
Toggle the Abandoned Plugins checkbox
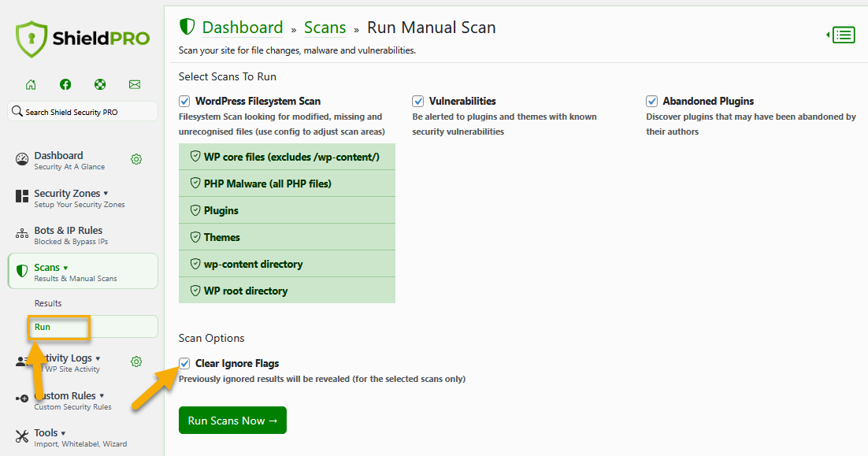651,102
